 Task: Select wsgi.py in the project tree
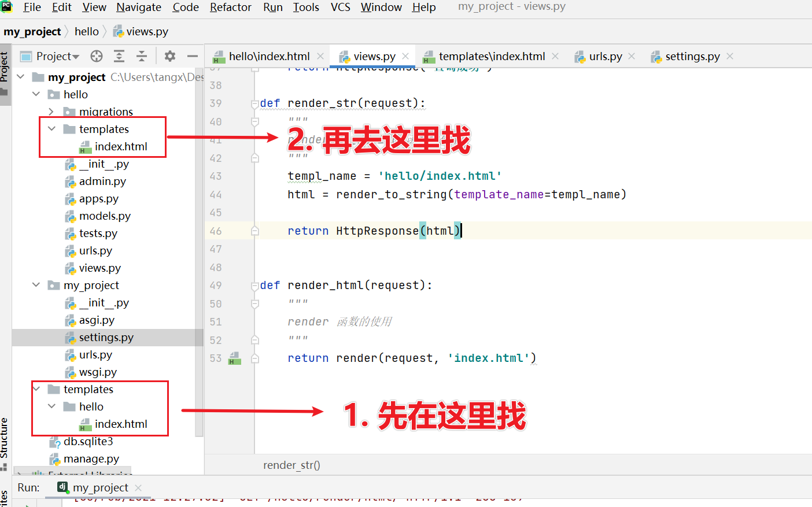point(98,372)
